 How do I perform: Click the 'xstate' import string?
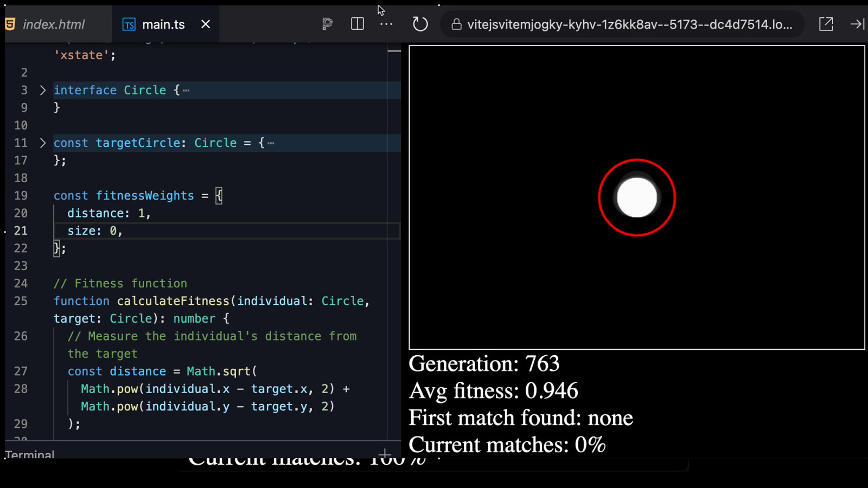click(x=81, y=55)
